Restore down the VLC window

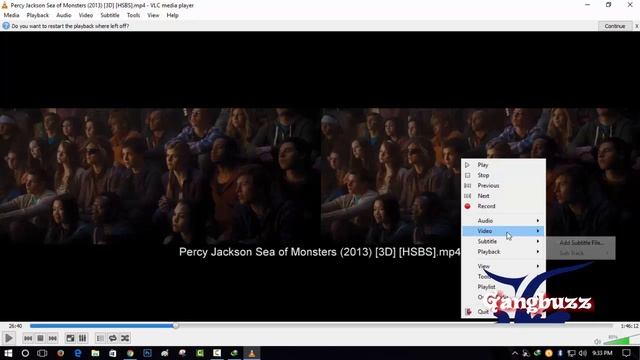pos(608,5)
